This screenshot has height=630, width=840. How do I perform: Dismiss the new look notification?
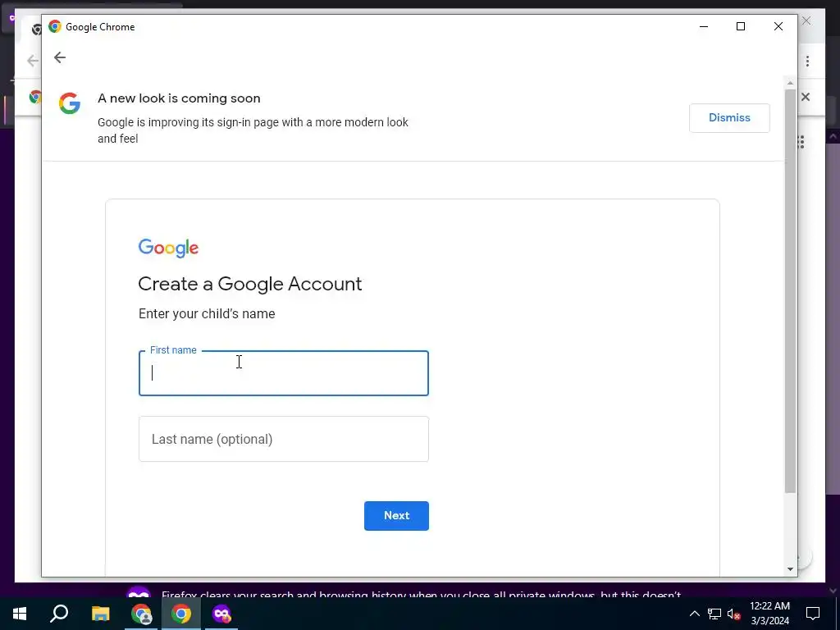pyautogui.click(x=729, y=118)
